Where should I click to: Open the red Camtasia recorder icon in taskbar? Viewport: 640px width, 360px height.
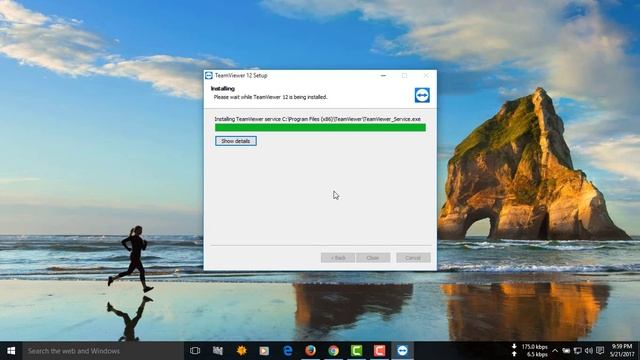tap(379, 351)
